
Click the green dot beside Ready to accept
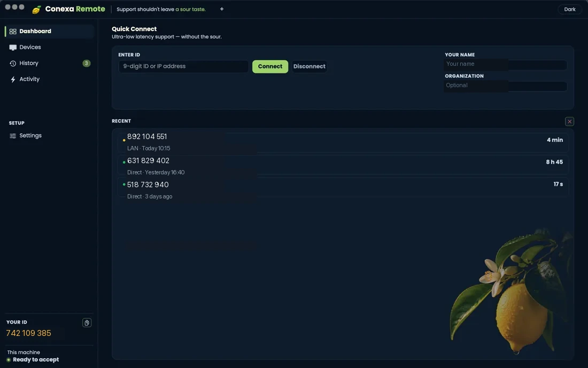pyautogui.click(x=9, y=360)
